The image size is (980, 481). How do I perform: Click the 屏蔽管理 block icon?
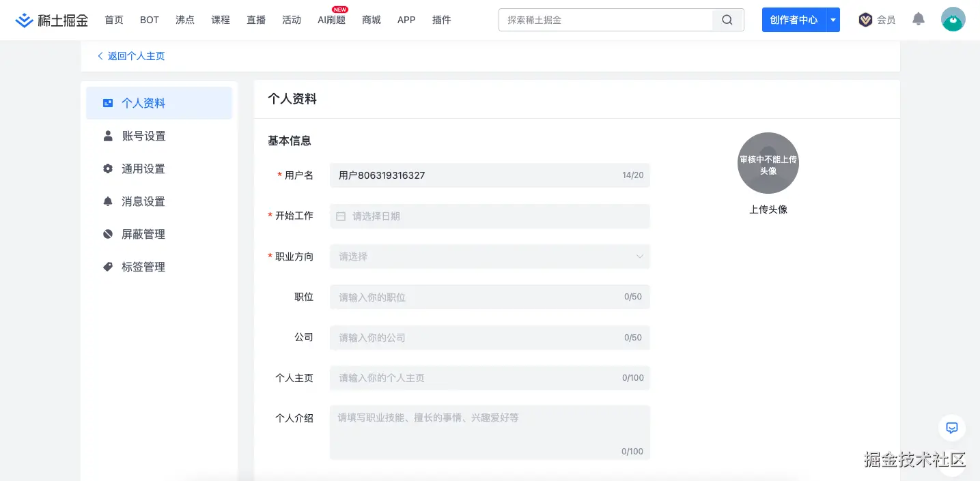(x=108, y=234)
